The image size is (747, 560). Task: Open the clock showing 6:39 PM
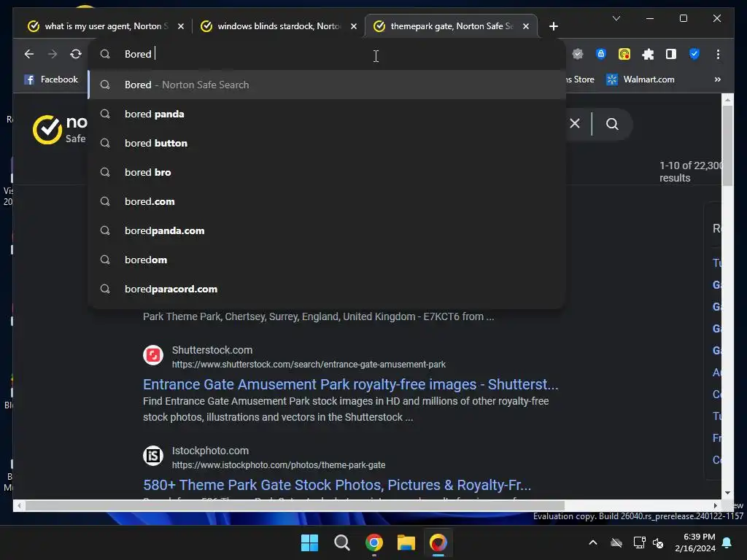pyautogui.click(x=695, y=542)
